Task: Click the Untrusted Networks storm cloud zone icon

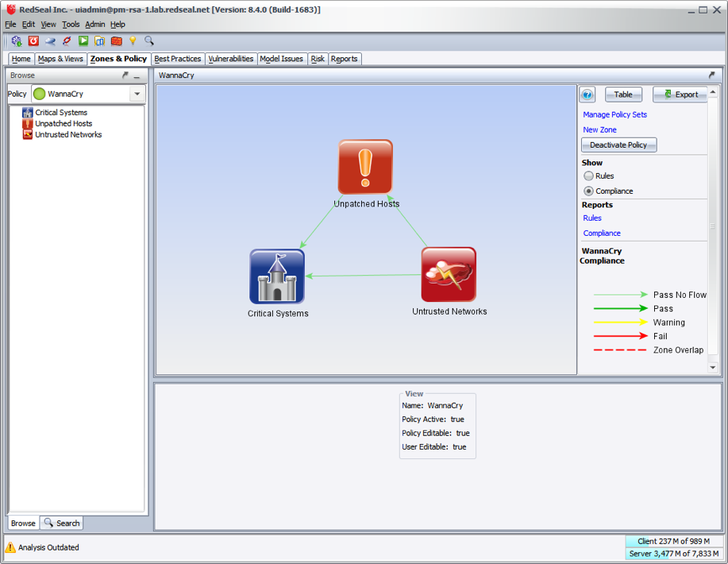Action: 449,275
